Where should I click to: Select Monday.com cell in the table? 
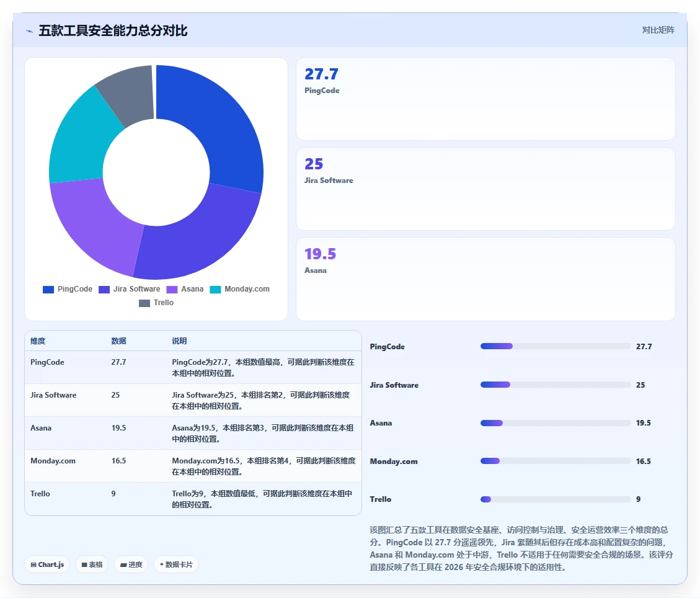53,461
